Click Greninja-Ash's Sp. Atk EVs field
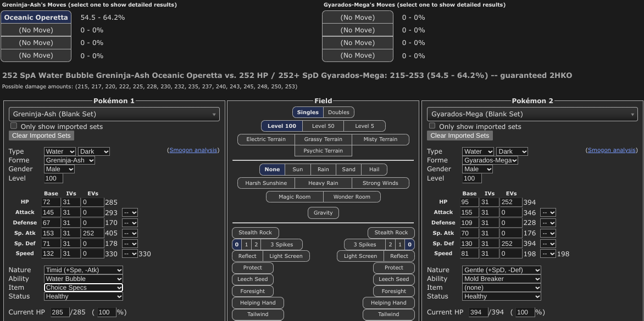 93,233
